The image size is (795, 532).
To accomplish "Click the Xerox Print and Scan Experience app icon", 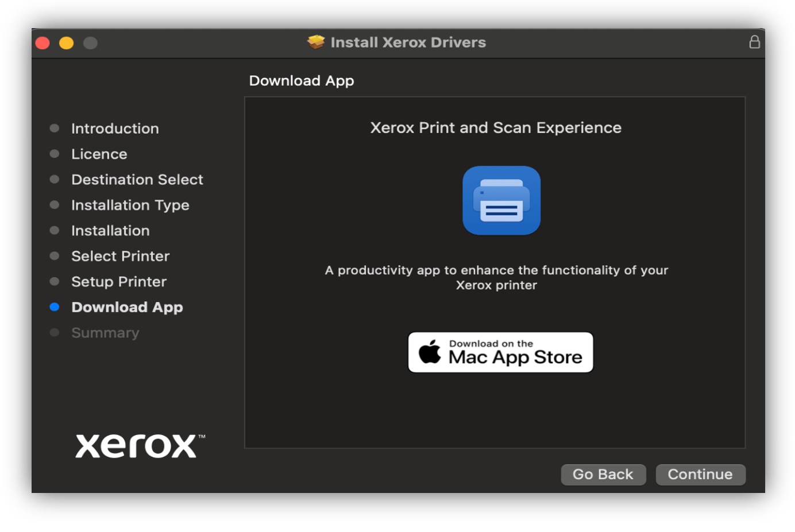I will coord(501,200).
